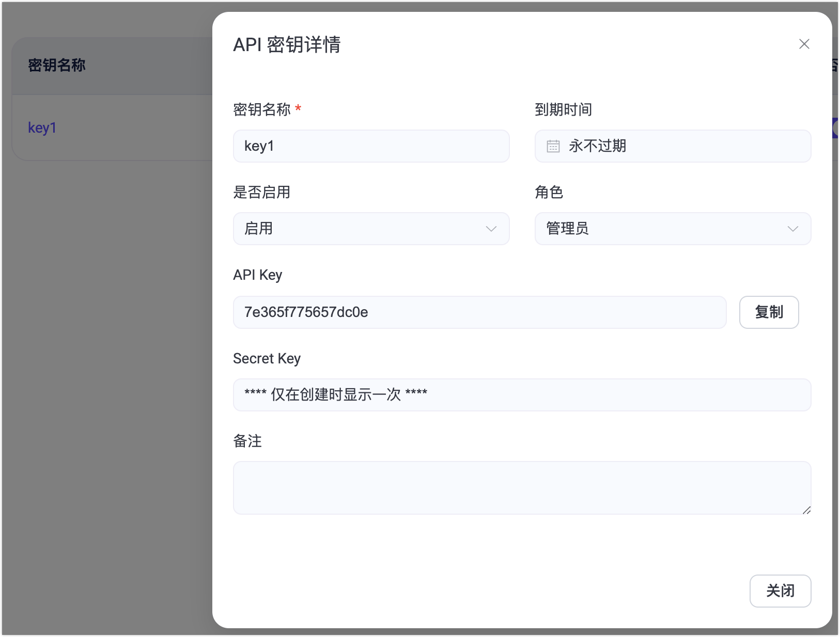Grab the 备注 textarea resize handle
Image resolution: width=840 pixels, height=637 pixels.
point(806,510)
